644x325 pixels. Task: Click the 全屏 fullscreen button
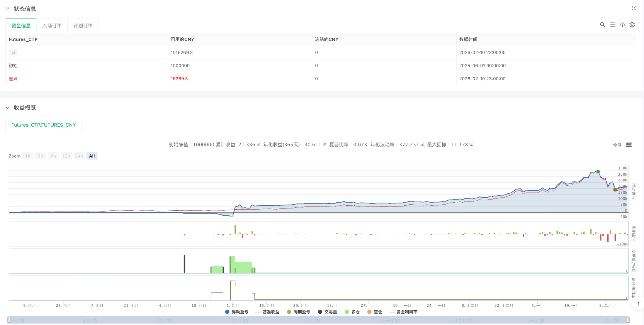pyautogui.click(x=617, y=145)
